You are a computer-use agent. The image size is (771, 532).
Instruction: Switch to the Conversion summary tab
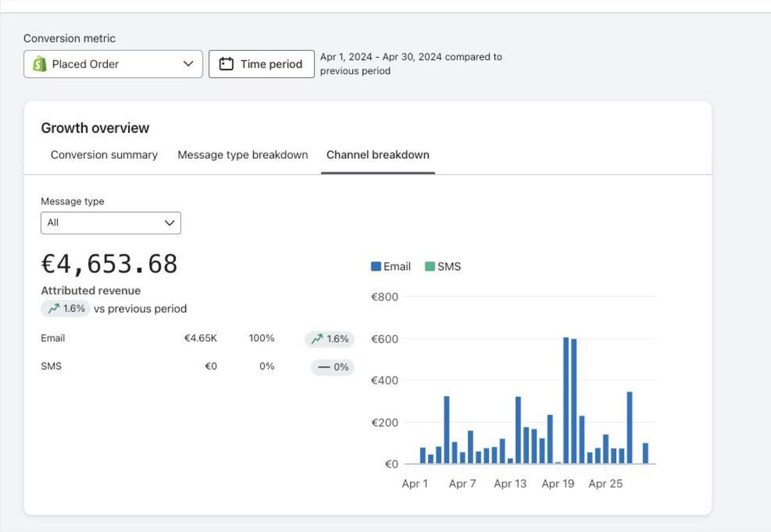(x=104, y=155)
